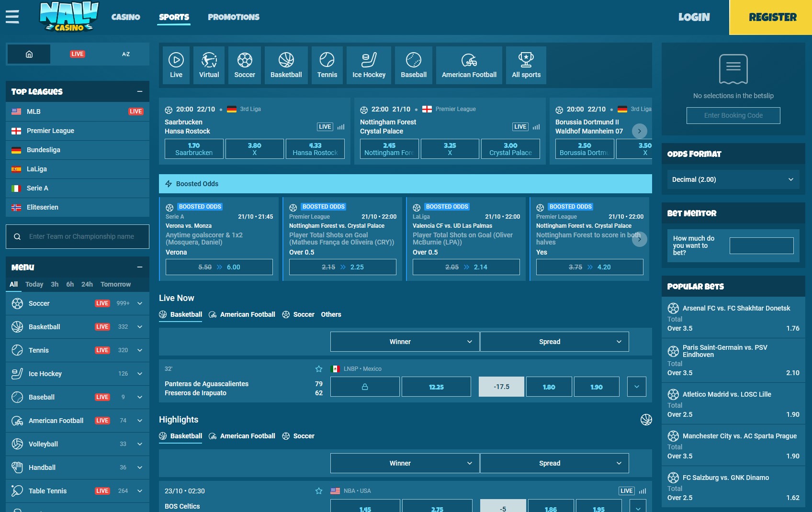Select American Football tab under Live Now
The width and height of the screenshot is (812, 512).
click(242, 314)
